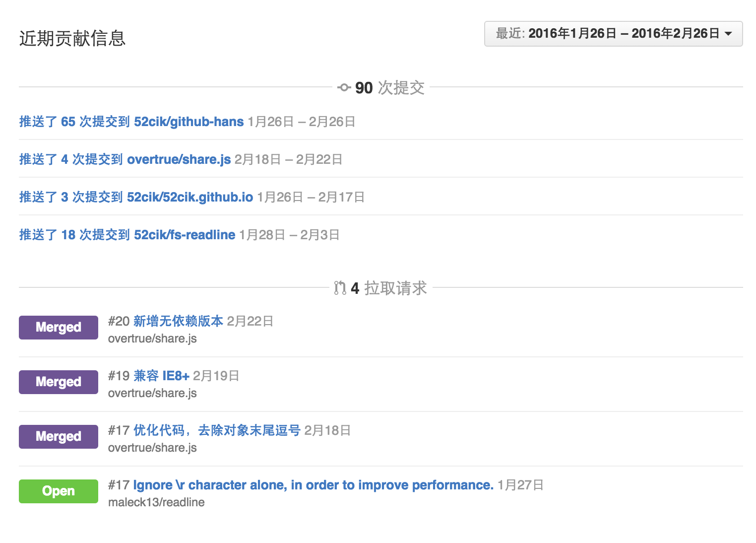Open the 2016年1月26日 – 2016年2月26日 dropdown

614,34
